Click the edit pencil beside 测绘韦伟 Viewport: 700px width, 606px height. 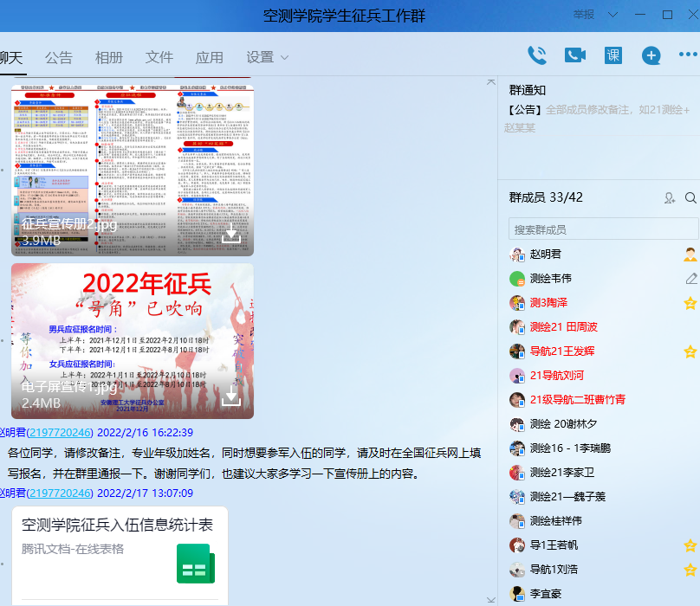click(690, 279)
